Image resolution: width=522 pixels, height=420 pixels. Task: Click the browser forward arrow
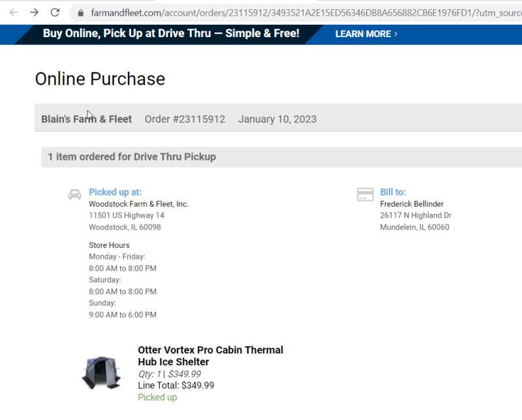coord(35,12)
